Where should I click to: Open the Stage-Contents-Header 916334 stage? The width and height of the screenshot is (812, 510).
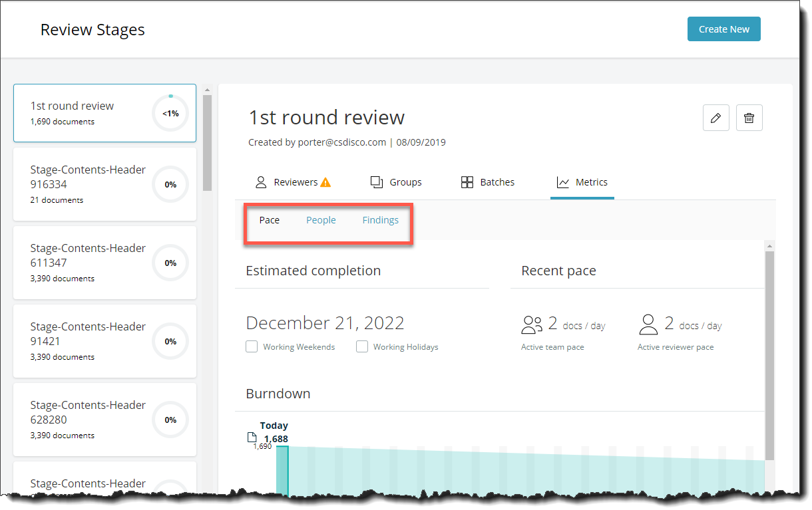click(x=104, y=184)
